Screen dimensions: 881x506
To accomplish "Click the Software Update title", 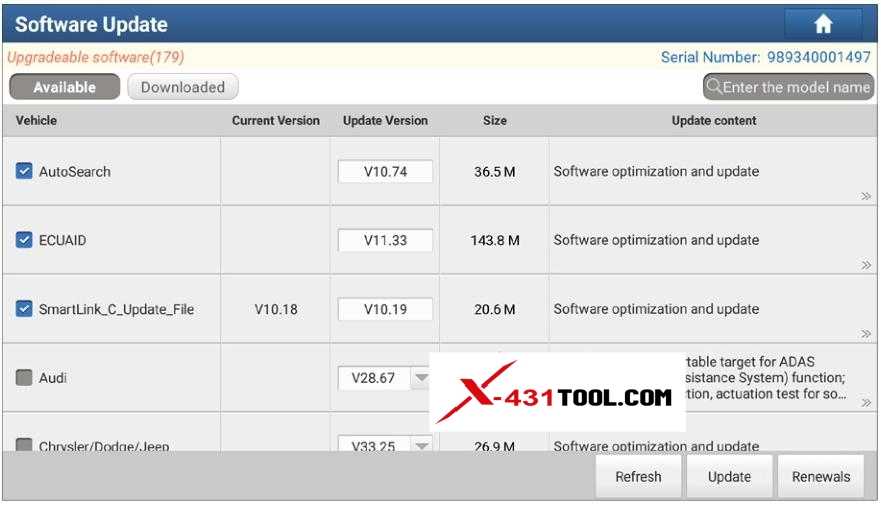I will [91, 24].
